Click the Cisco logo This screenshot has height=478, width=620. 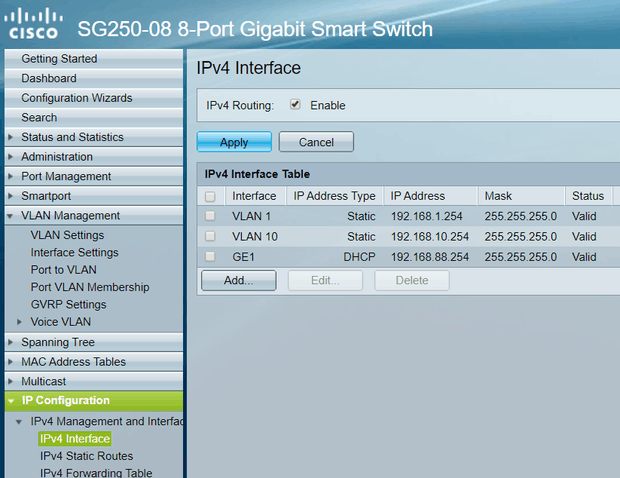point(34,24)
